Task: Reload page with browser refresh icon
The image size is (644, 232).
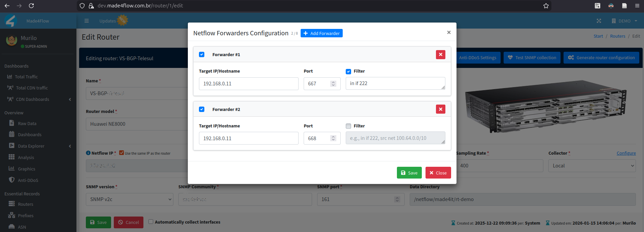Action: (x=31, y=6)
